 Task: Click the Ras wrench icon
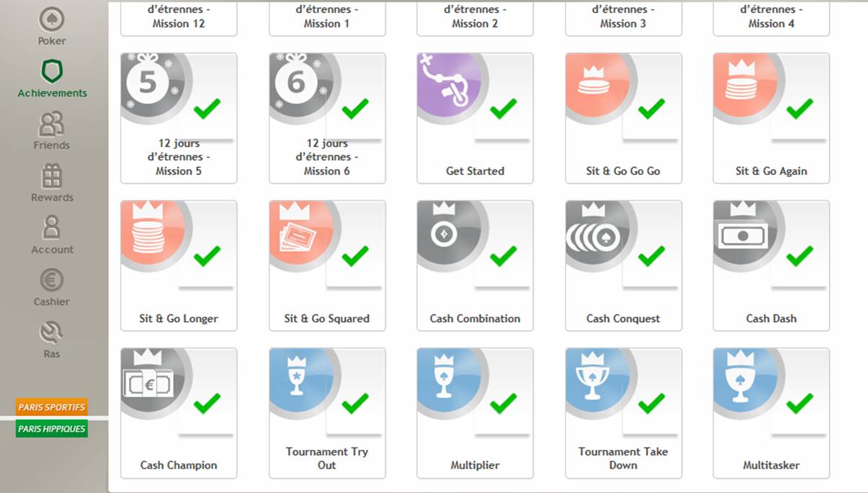(x=52, y=333)
